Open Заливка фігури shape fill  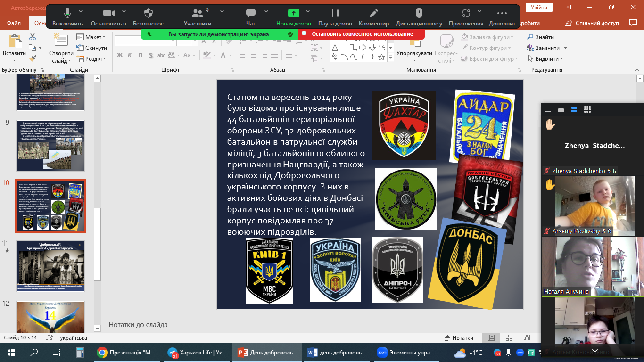488,37
